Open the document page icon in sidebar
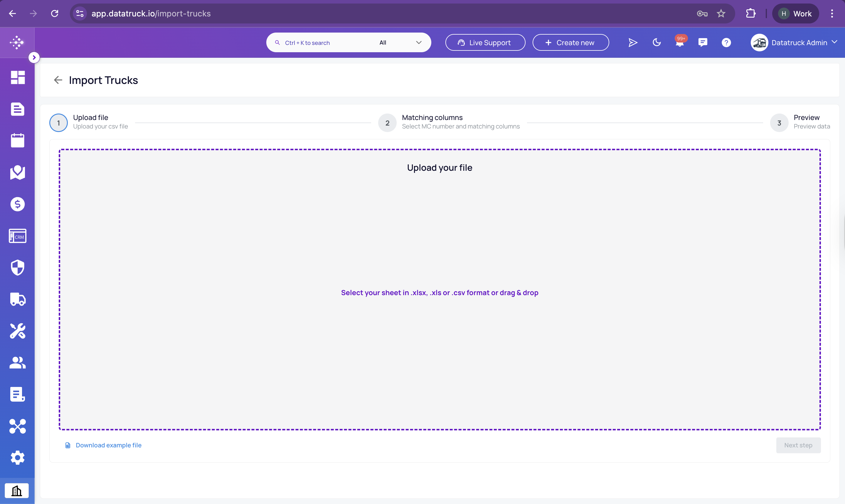 click(17, 109)
